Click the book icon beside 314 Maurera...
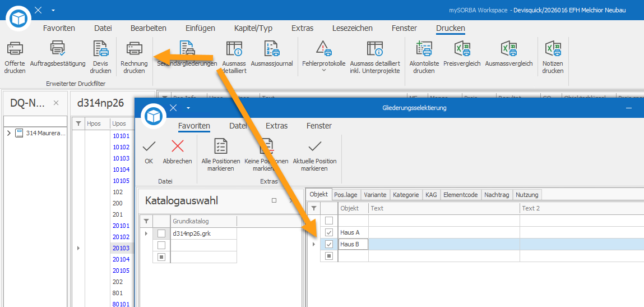This screenshot has width=644, height=307. (19, 133)
